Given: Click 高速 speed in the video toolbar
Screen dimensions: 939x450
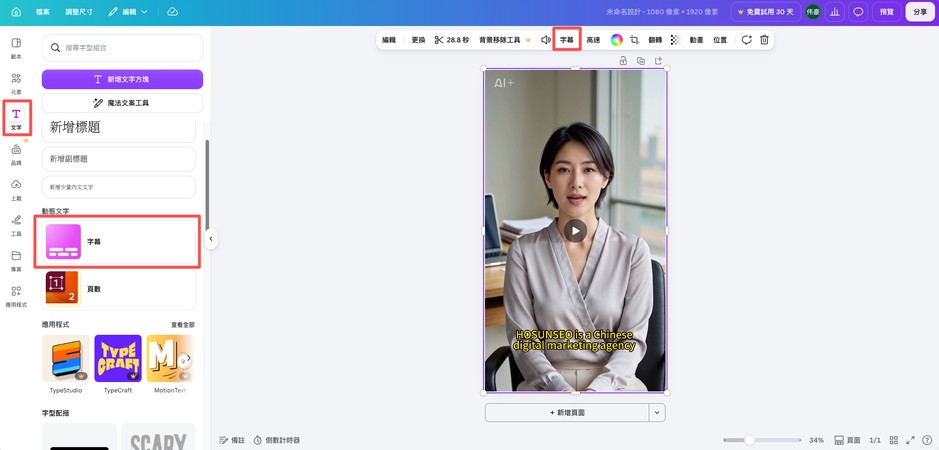Looking at the screenshot, I should coord(593,40).
